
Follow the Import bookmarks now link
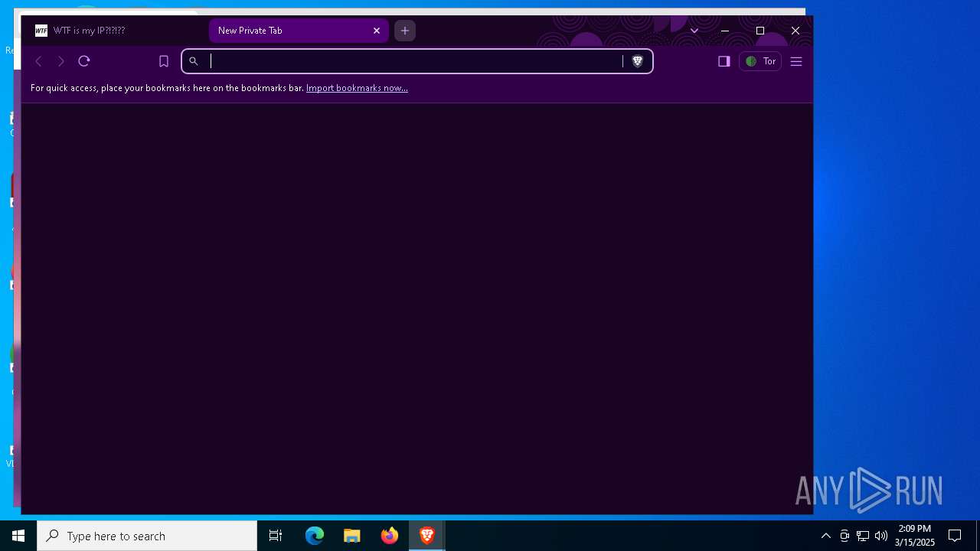(357, 88)
